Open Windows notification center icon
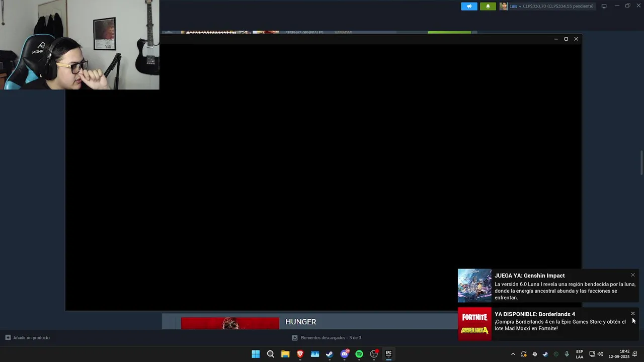This screenshot has height=362, width=644. click(635, 354)
